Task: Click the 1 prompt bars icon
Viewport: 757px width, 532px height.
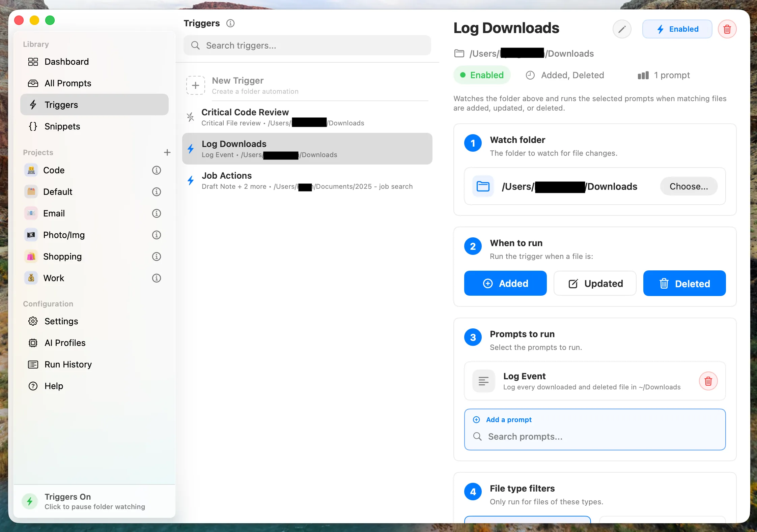Action: click(x=643, y=75)
